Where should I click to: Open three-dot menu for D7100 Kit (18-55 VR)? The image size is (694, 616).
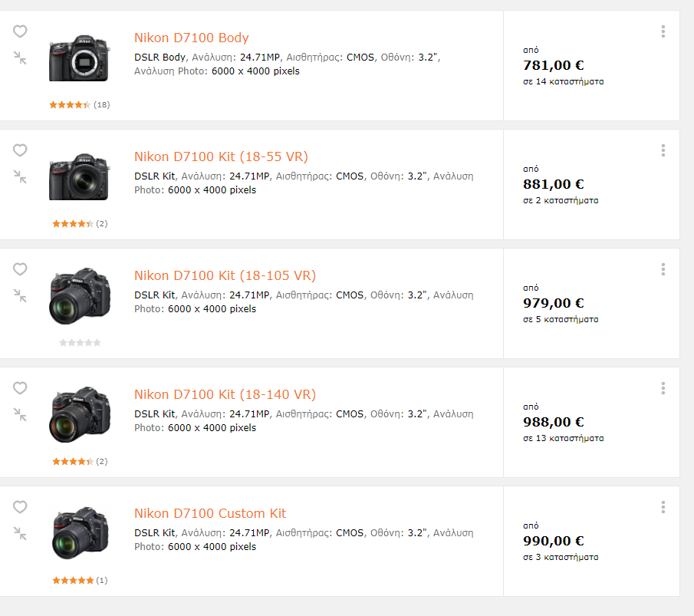tap(663, 150)
